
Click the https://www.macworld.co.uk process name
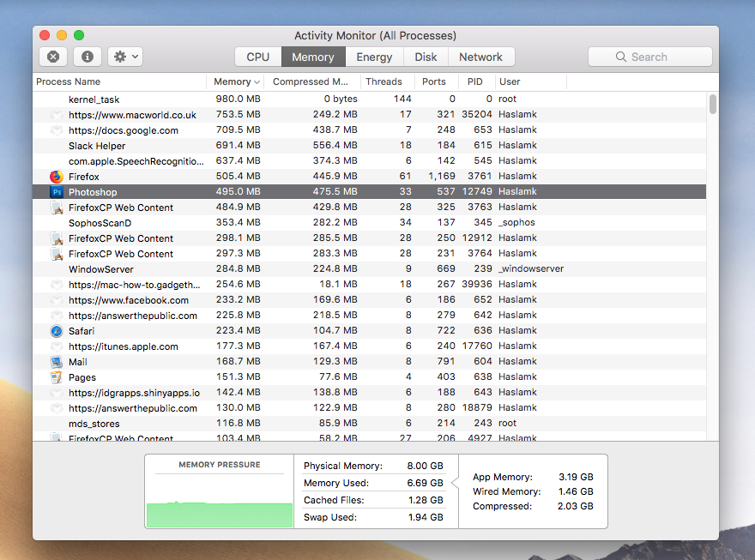(132, 115)
